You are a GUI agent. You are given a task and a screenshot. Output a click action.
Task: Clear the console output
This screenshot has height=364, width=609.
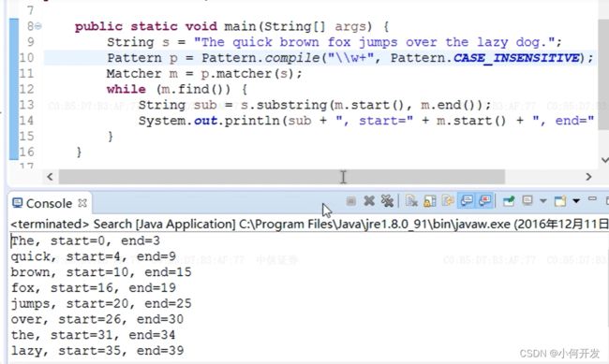tap(411, 201)
